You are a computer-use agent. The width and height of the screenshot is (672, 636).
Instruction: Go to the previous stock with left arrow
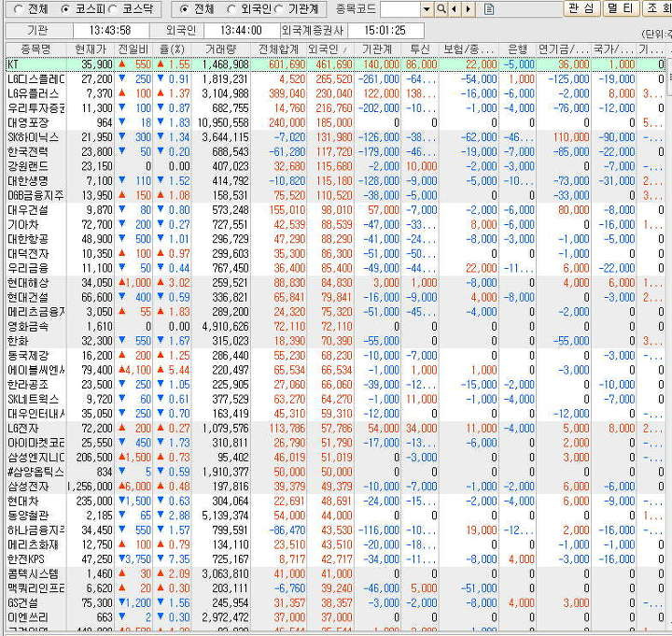point(455,9)
